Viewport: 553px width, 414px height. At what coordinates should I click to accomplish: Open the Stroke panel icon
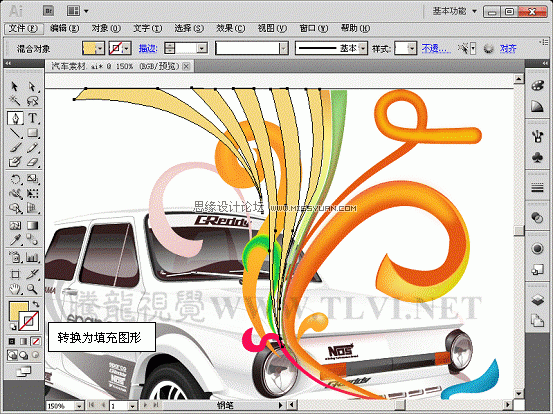pos(537,188)
